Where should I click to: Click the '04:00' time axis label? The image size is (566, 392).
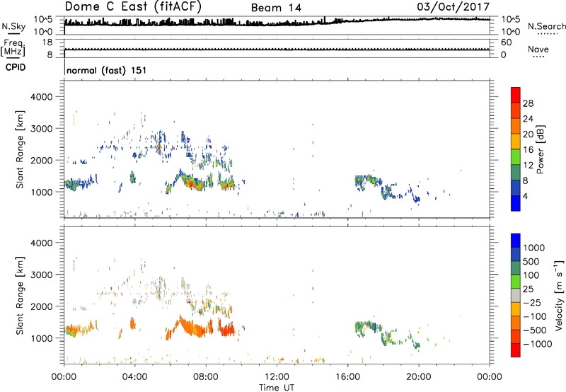click(134, 377)
